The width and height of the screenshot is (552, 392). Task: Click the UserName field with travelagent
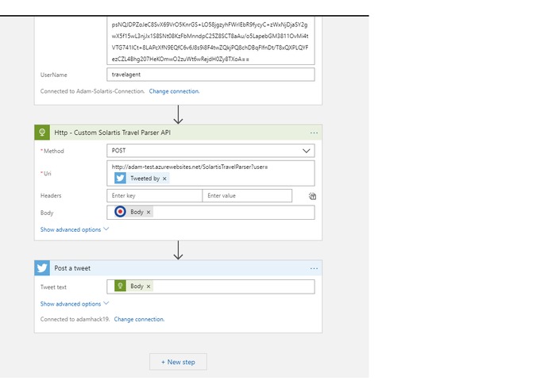(210, 75)
